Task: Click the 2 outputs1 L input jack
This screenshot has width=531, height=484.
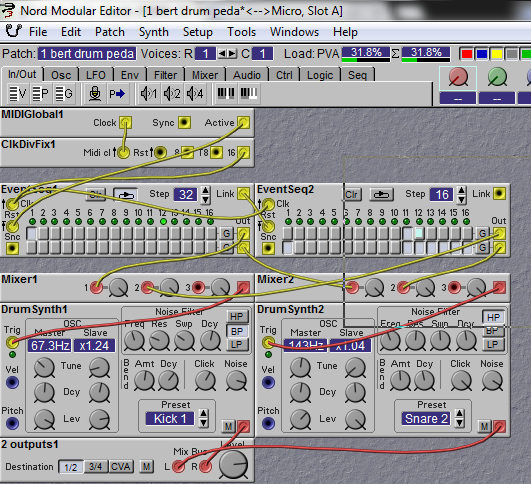Action: tap(178, 466)
